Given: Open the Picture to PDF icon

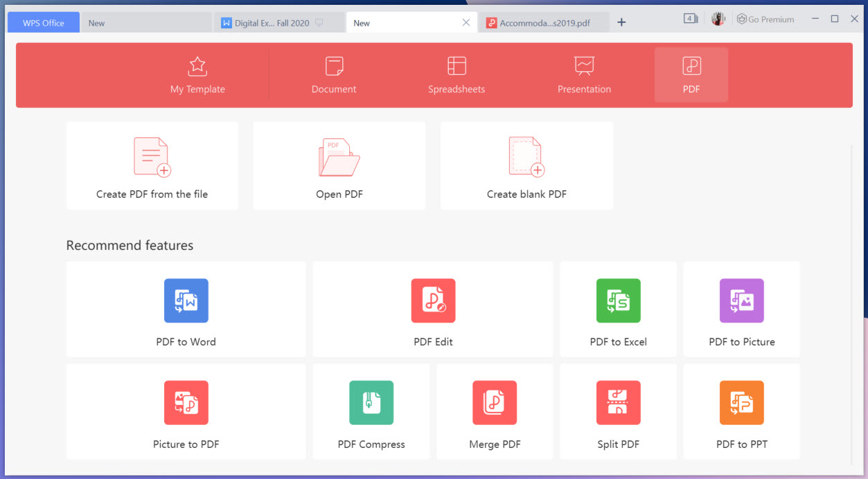Looking at the screenshot, I should [186, 403].
